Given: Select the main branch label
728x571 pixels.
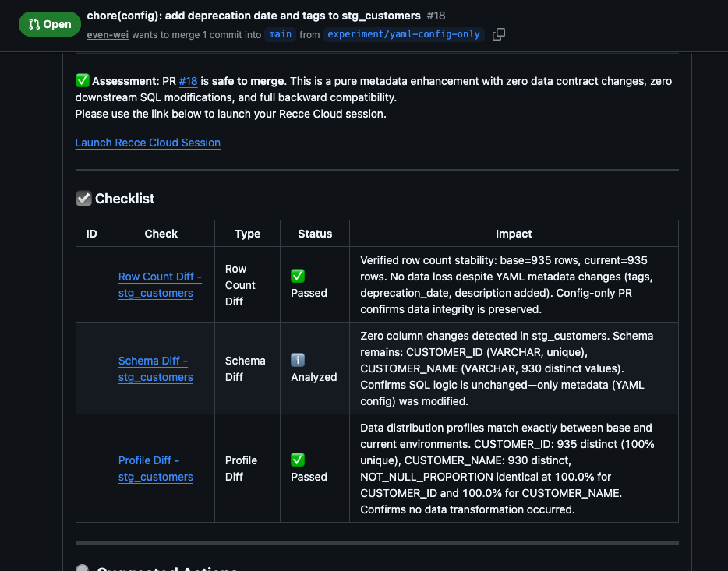Looking at the screenshot, I should [x=280, y=34].
